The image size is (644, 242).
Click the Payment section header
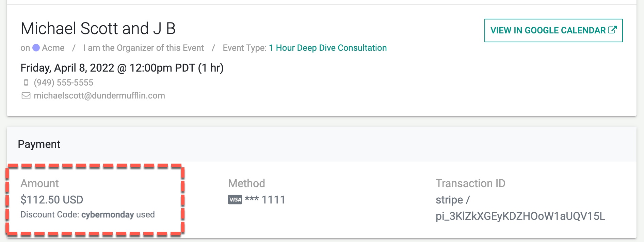pyautogui.click(x=39, y=144)
